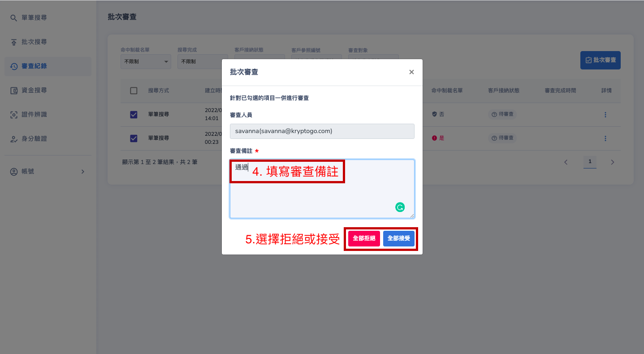Image resolution: width=644 pixels, height=354 pixels.
Task: Open the three-dot details menu of second row
Action: pyautogui.click(x=605, y=138)
